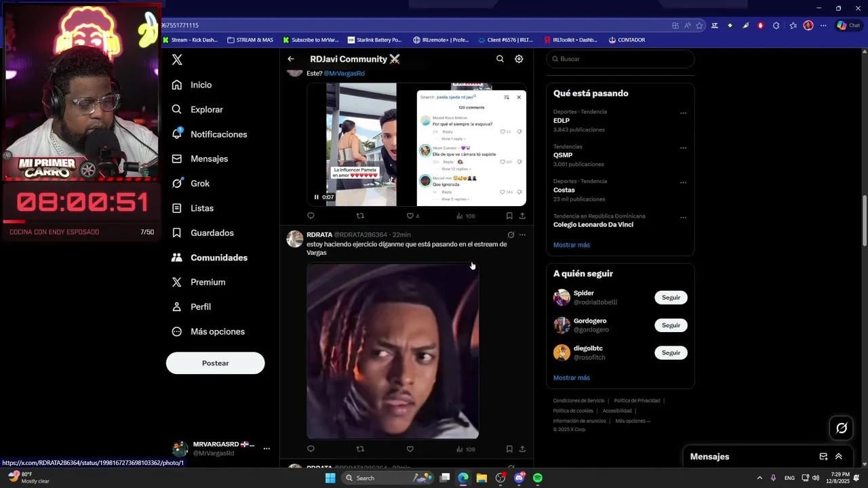Open Copilot Chat in browser
Screen dimensions: 868x488
848,25
